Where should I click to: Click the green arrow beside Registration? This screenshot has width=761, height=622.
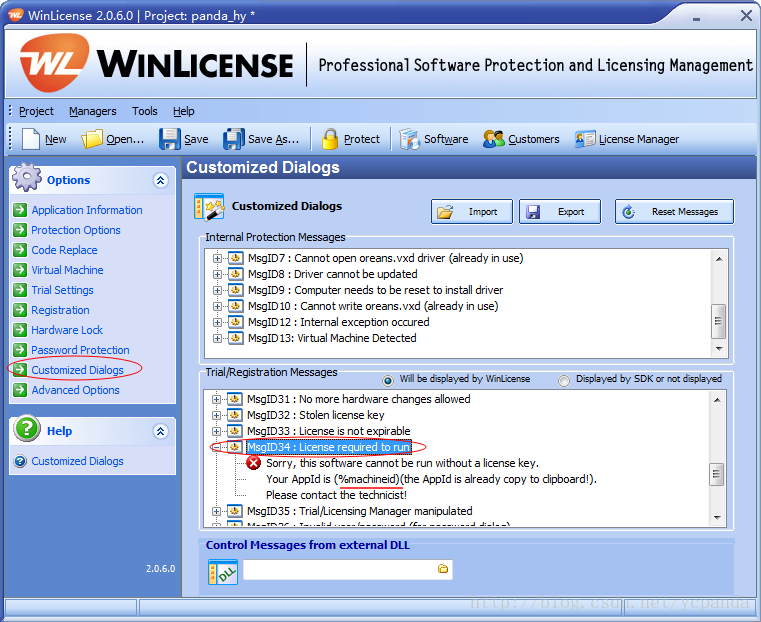pos(20,310)
